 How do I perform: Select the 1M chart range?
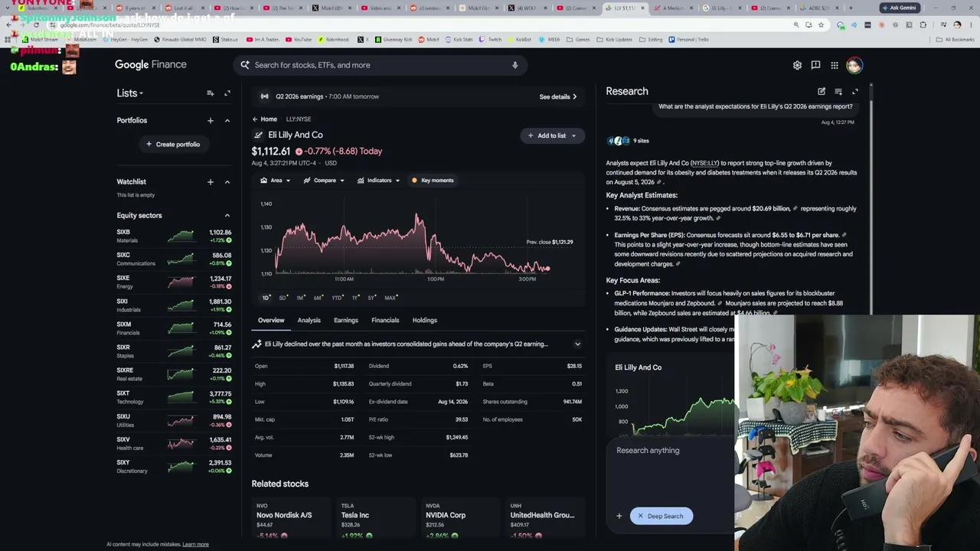click(x=301, y=298)
